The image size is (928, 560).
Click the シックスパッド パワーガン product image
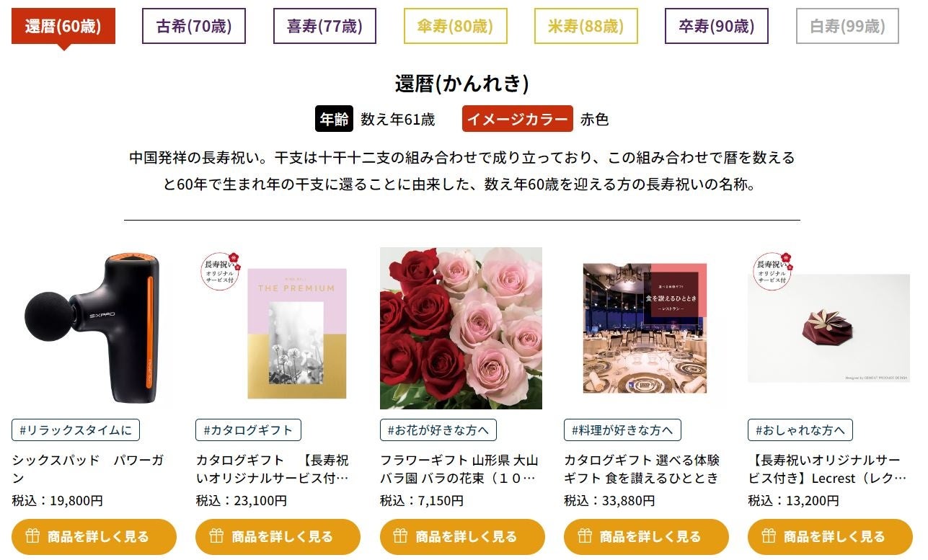click(93, 329)
